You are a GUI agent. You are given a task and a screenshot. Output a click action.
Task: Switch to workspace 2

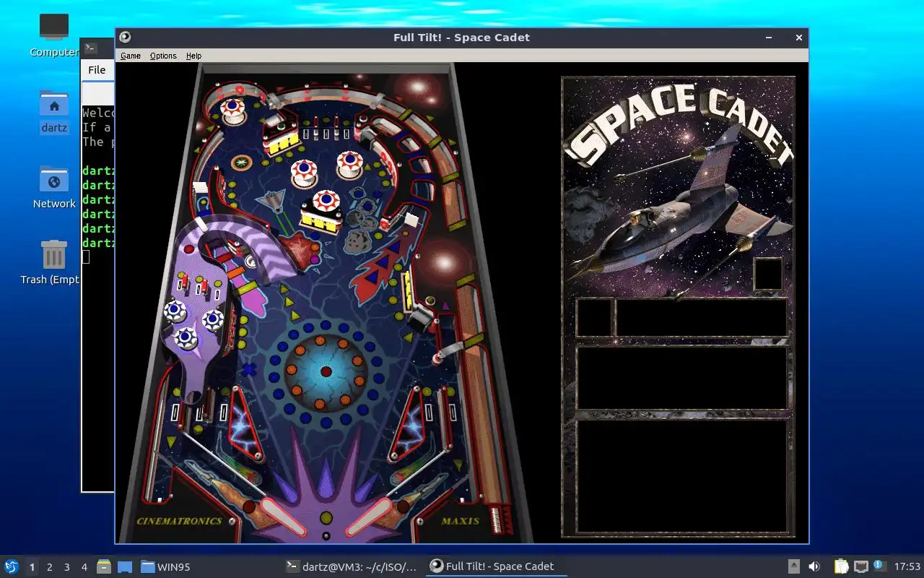(x=49, y=567)
